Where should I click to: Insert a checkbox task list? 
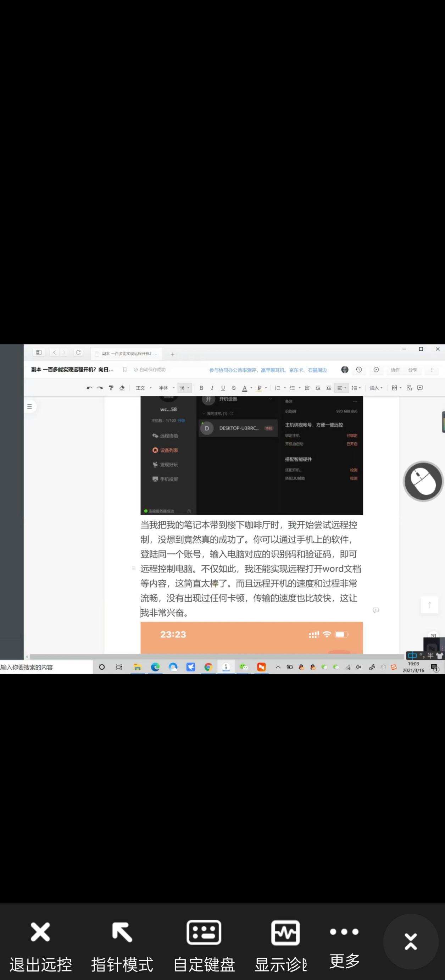[307, 388]
